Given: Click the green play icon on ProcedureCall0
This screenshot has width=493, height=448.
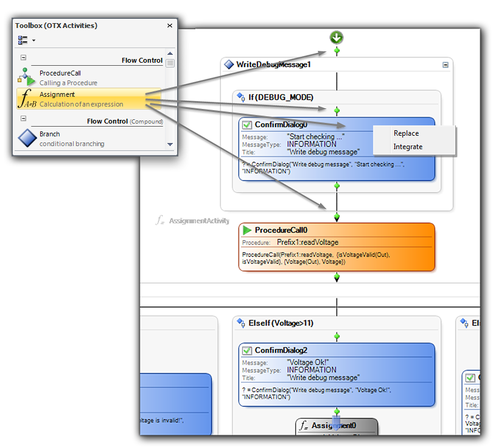Looking at the screenshot, I should pos(247,230).
